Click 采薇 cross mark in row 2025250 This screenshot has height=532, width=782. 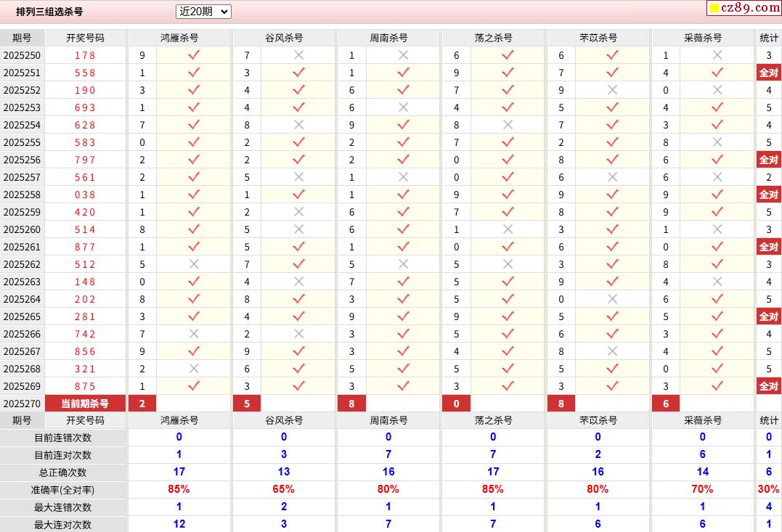click(717, 55)
